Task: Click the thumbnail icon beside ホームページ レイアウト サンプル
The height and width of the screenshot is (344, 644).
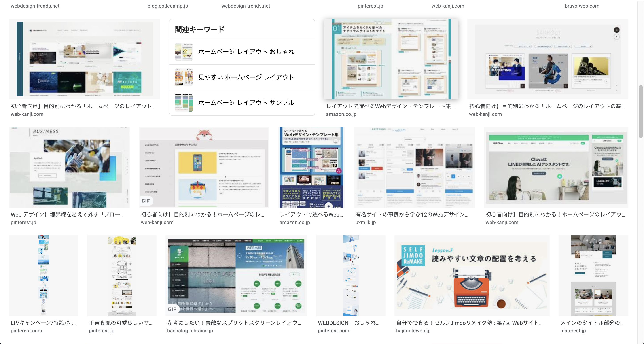Action: [x=184, y=102]
